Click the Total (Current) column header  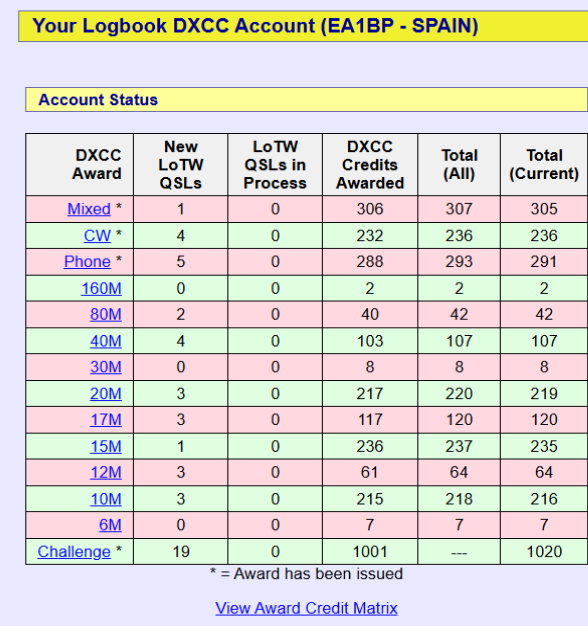point(544,164)
